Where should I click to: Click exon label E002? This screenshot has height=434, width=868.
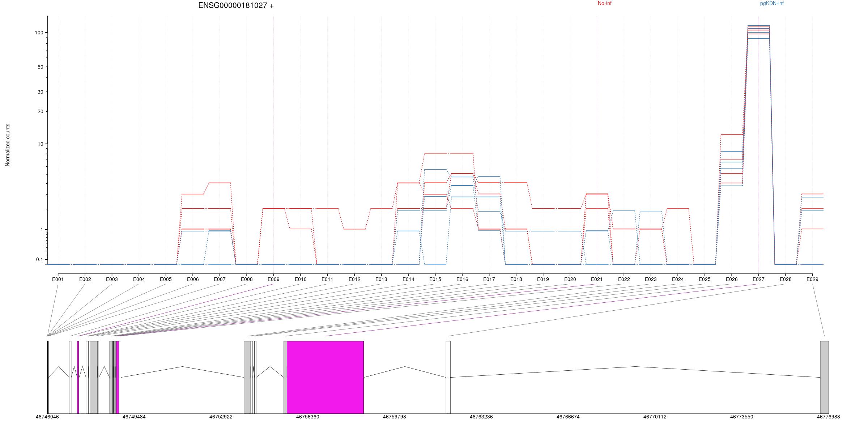point(85,279)
